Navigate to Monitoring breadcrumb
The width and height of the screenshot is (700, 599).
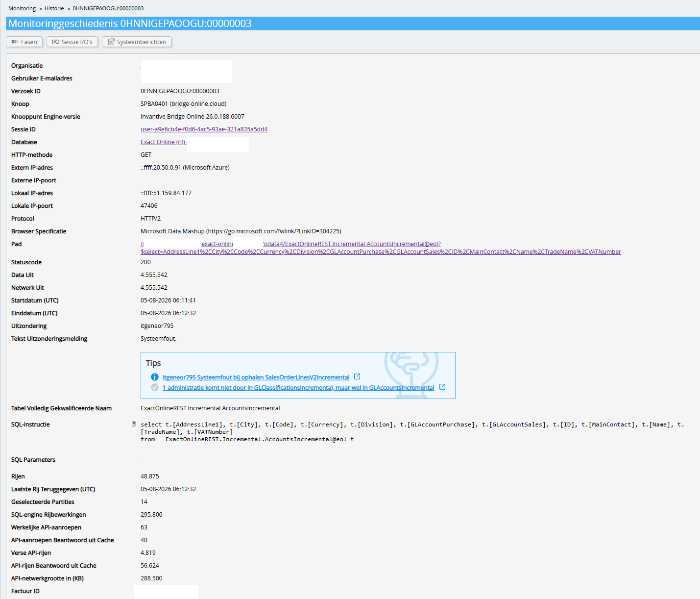click(22, 8)
